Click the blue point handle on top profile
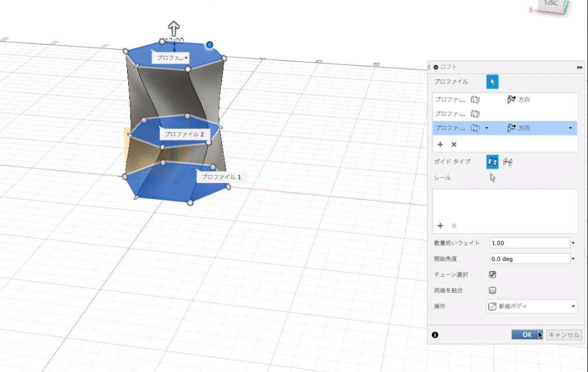The width and height of the screenshot is (588, 372). [x=210, y=45]
